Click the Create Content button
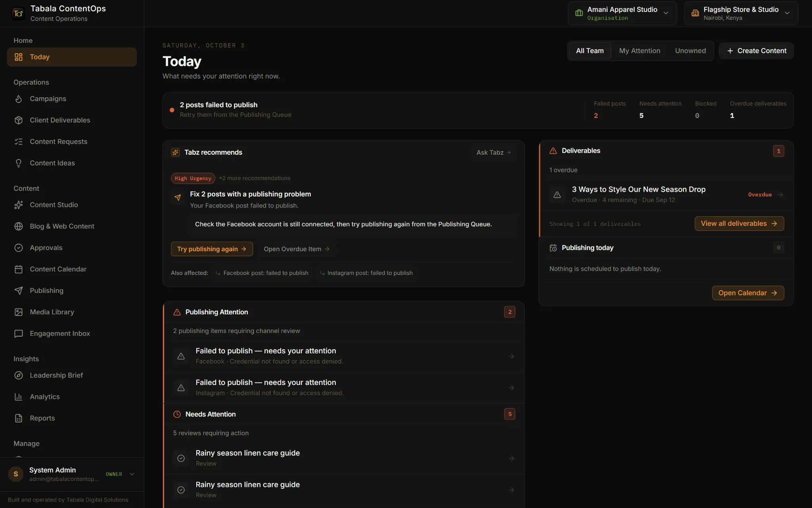Screen dimensions: 812x508 [x=756, y=51]
